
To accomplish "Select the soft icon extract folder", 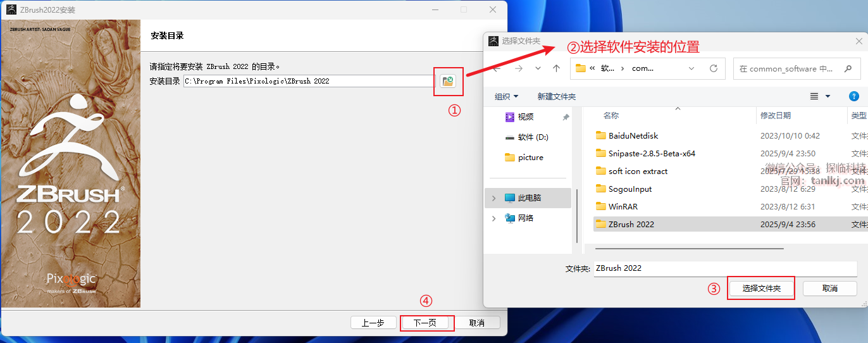I will click(x=638, y=171).
